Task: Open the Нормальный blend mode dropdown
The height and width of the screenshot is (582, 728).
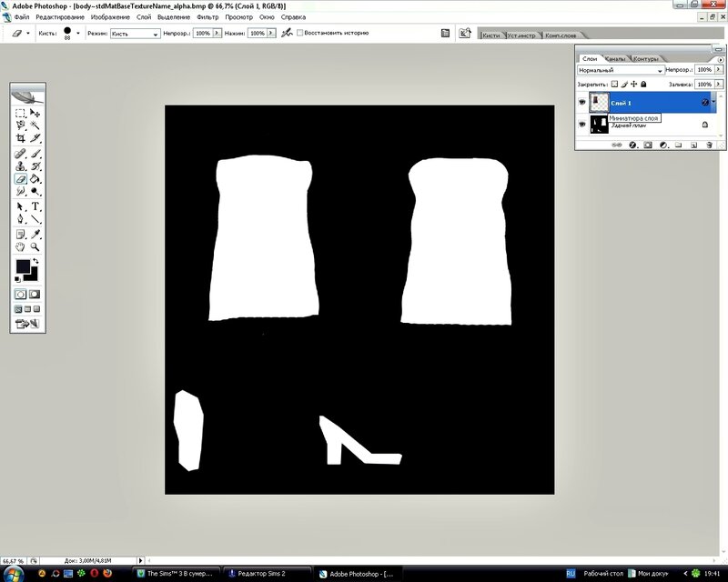Action: (621, 70)
